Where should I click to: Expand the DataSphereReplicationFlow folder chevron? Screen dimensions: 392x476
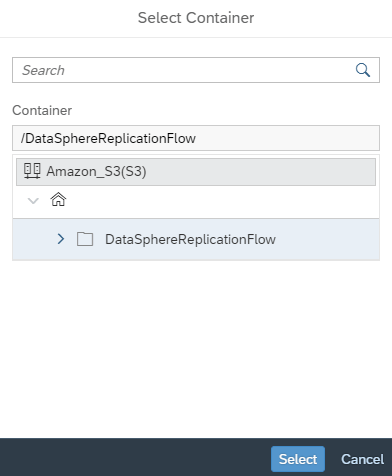point(61,239)
